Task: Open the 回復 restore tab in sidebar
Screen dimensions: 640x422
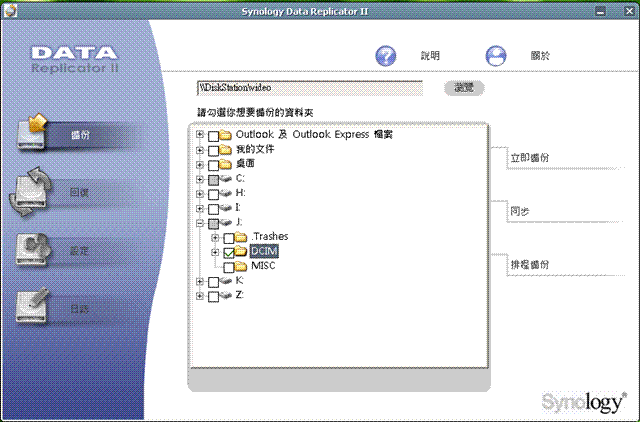Action: point(79,193)
